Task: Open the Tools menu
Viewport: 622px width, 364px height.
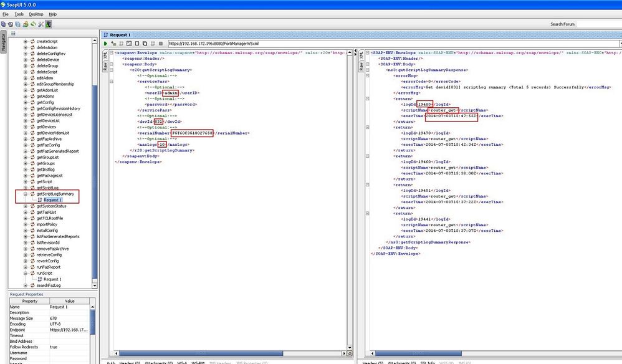Action: point(19,14)
